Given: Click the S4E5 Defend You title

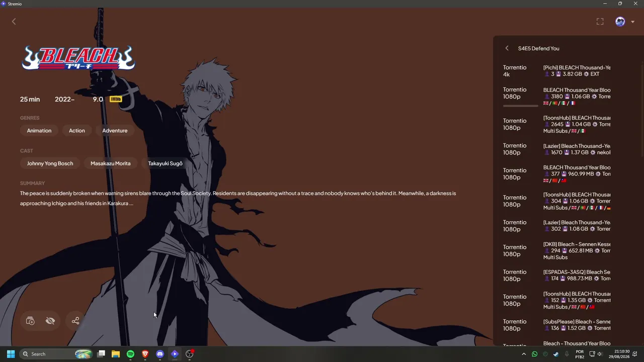Looking at the screenshot, I should click(538, 48).
